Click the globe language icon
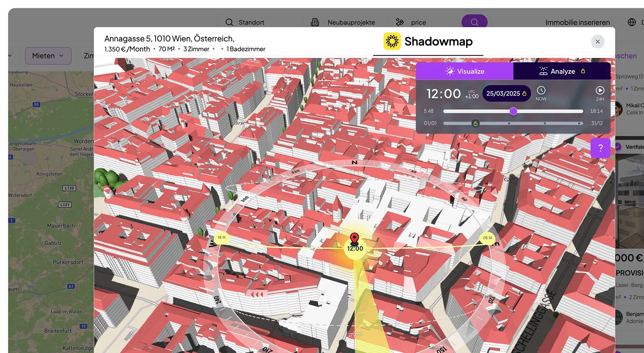Image resolution: width=644 pixels, height=353 pixels. point(632,22)
